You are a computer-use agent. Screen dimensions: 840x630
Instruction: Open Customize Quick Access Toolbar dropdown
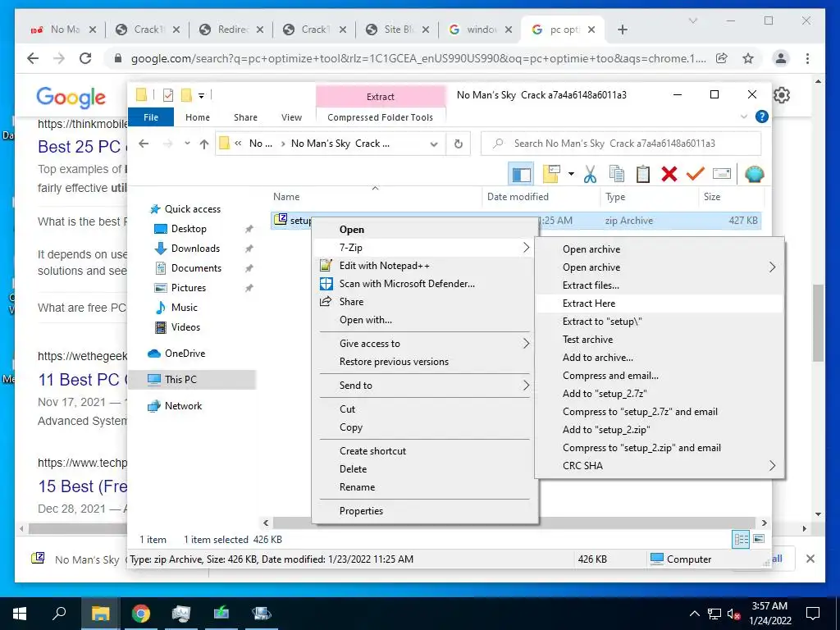[x=202, y=96]
